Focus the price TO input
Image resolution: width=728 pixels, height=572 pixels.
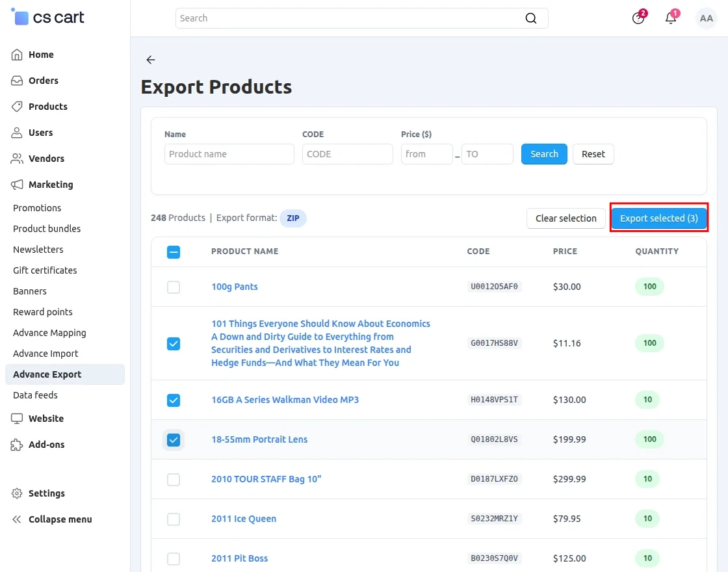(x=487, y=154)
